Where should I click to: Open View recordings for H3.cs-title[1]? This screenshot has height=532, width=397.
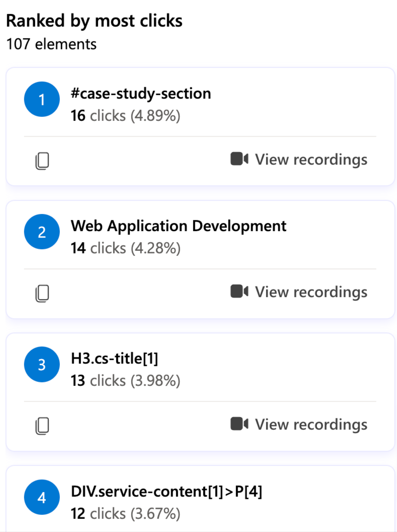click(x=299, y=425)
